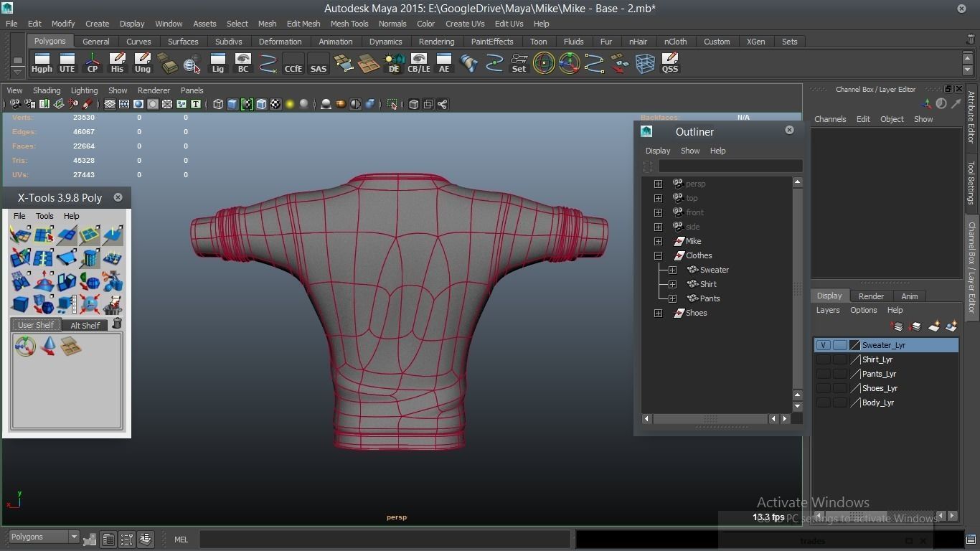Click X-Tools shelf trash can icon
This screenshot has width=980, height=551.
click(117, 324)
